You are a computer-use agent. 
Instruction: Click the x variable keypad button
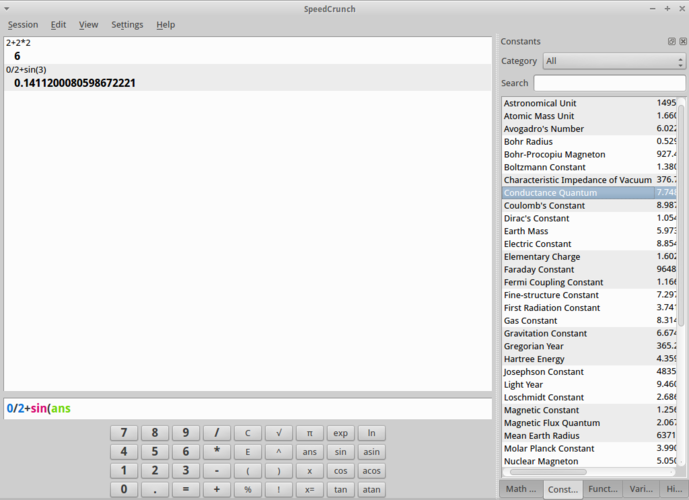coord(309,471)
